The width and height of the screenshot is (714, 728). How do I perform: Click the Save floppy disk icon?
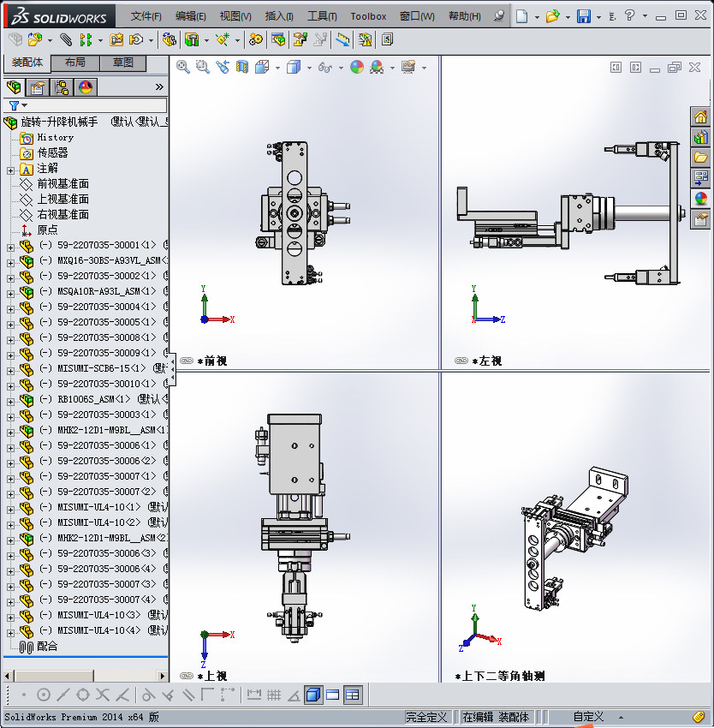(x=583, y=16)
